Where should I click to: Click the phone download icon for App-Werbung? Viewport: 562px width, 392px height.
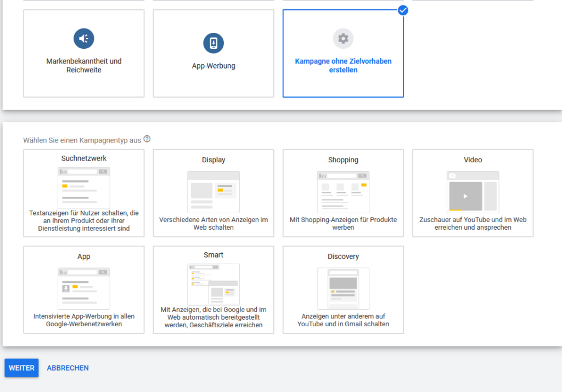[x=213, y=43]
